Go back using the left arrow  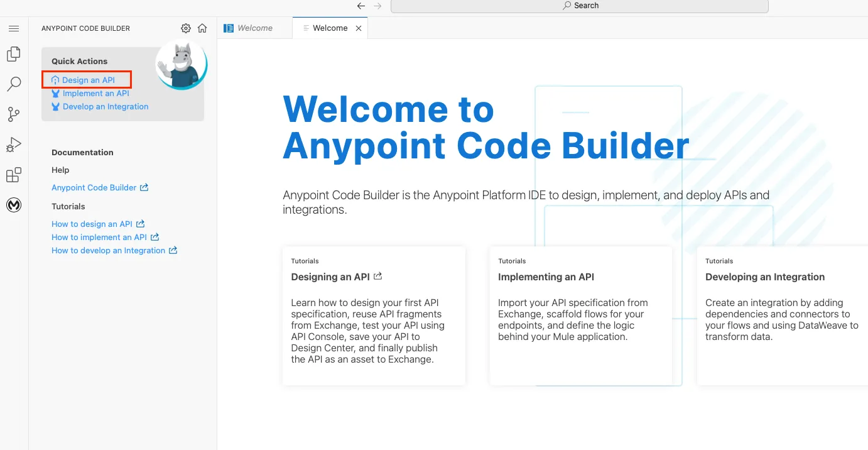point(361,6)
